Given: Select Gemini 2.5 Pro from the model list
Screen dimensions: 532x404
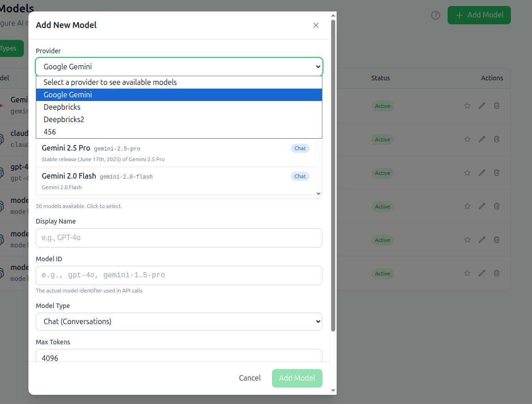Looking at the screenshot, I should [x=175, y=153].
